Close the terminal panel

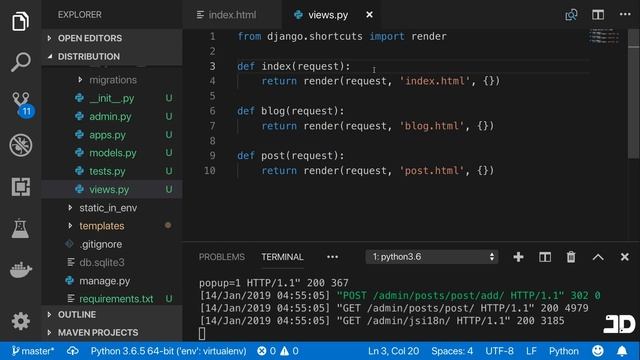click(x=624, y=257)
